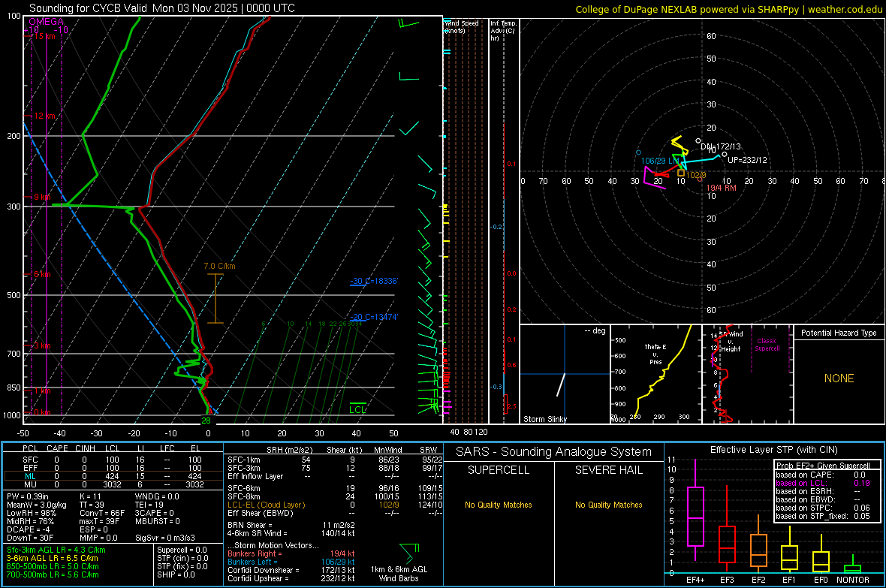Image resolution: width=886 pixels, height=588 pixels.
Task: Click the sounding title for CYCB
Action: pos(161,8)
